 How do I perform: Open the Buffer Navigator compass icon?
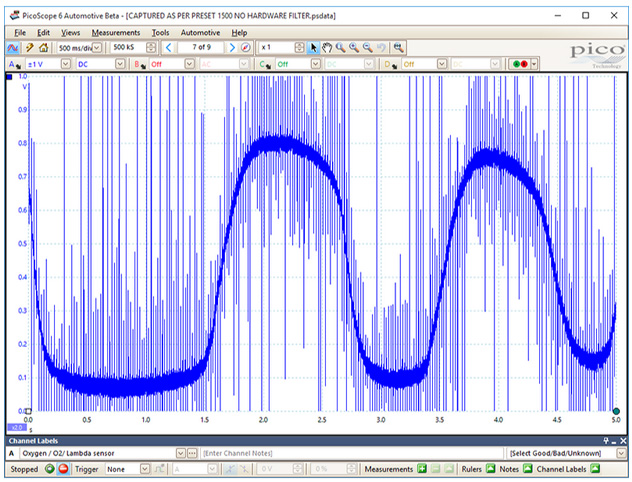(x=246, y=48)
